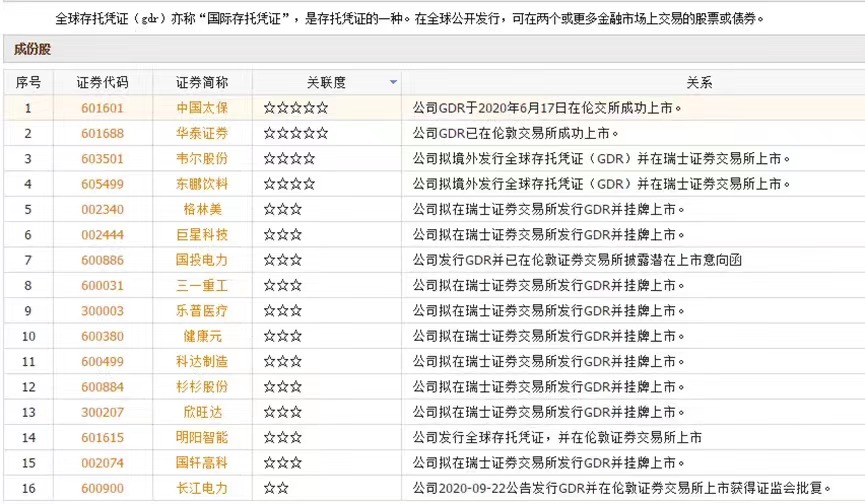Viewport: 865px width, 504px height.
Task: Select stock name 科达制造
Action: [x=202, y=362]
